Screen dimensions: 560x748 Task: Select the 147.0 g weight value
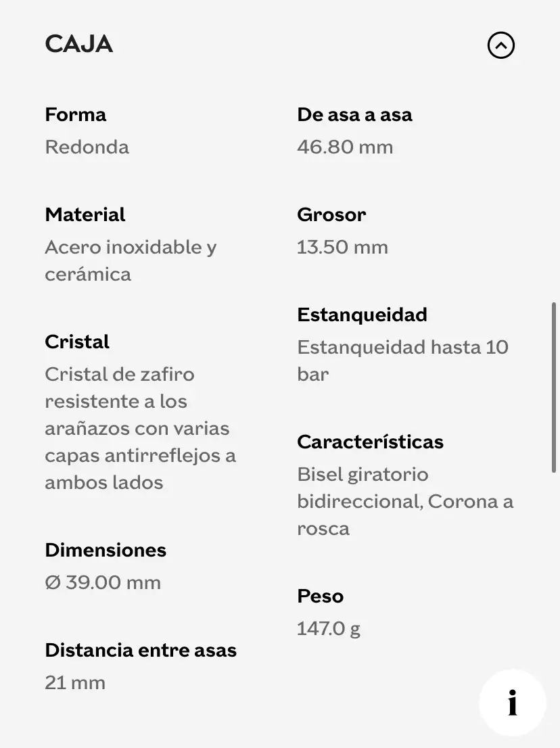click(x=329, y=628)
